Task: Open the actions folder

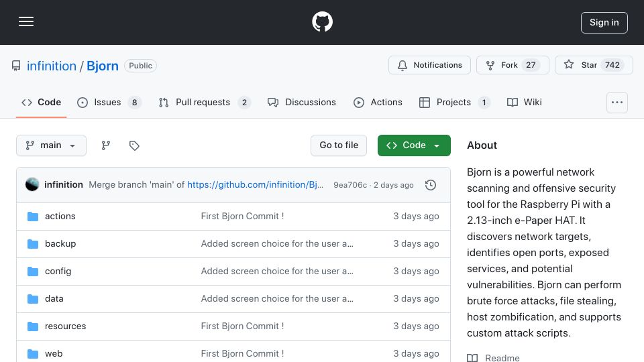Action: click(x=60, y=217)
